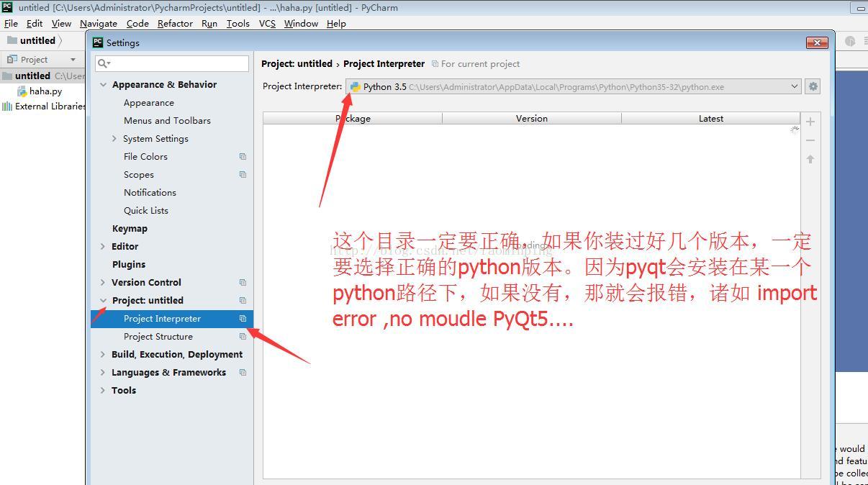This screenshot has height=485, width=868.
Task: Click the project-level icon beside Version Control
Action: pos(243,283)
